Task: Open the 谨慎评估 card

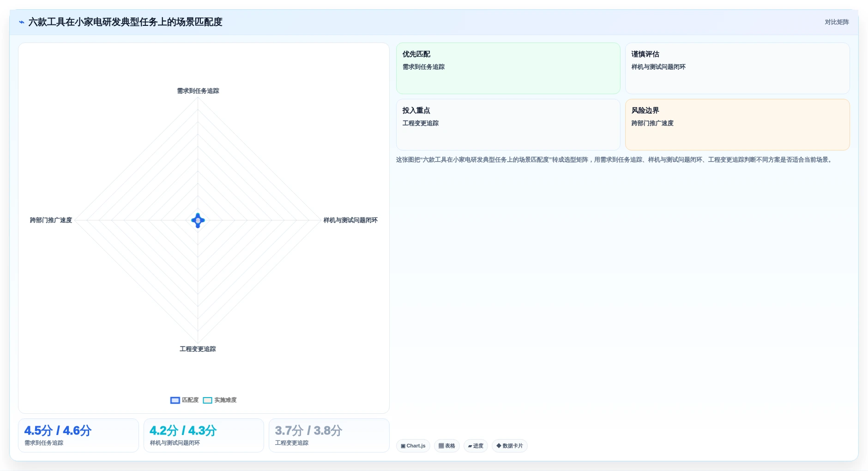Action: [x=737, y=68]
